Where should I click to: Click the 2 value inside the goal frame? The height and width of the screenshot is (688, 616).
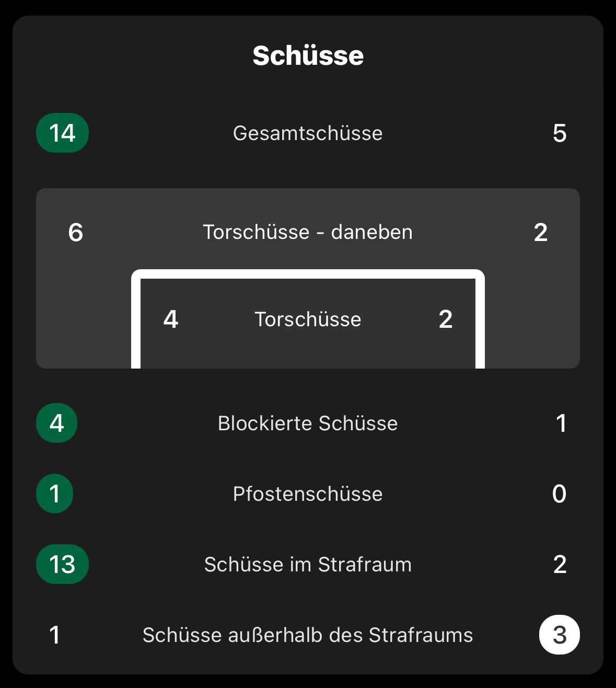pyautogui.click(x=446, y=319)
